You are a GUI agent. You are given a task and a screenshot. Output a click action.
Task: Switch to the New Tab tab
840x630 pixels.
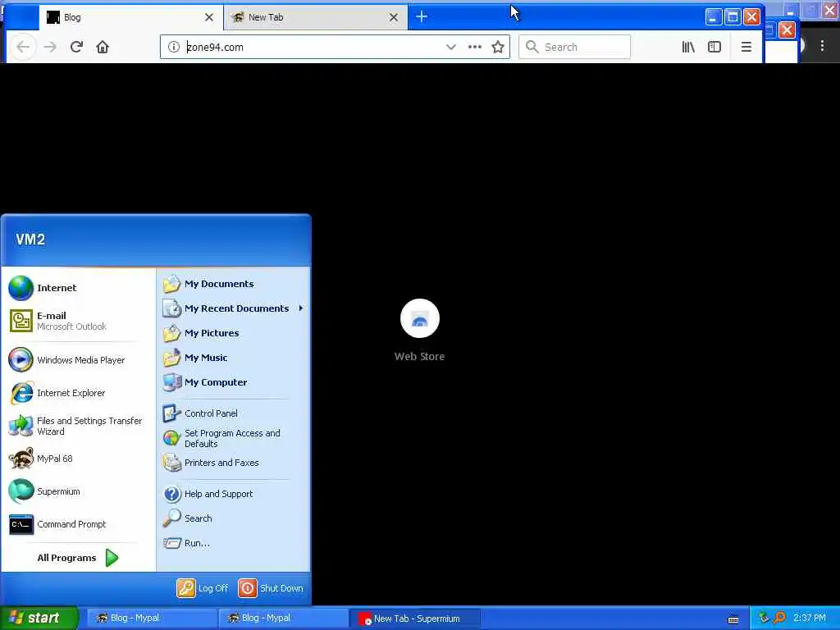pyautogui.click(x=316, y=17)
